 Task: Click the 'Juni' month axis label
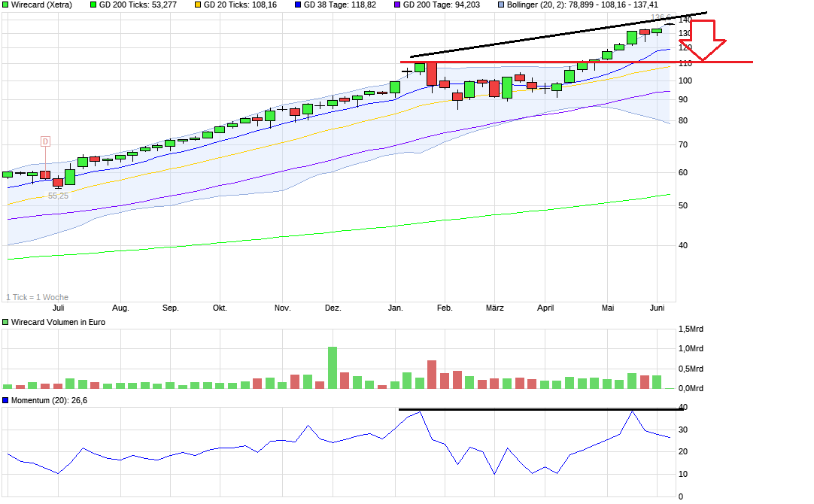[x=658, y=308]
